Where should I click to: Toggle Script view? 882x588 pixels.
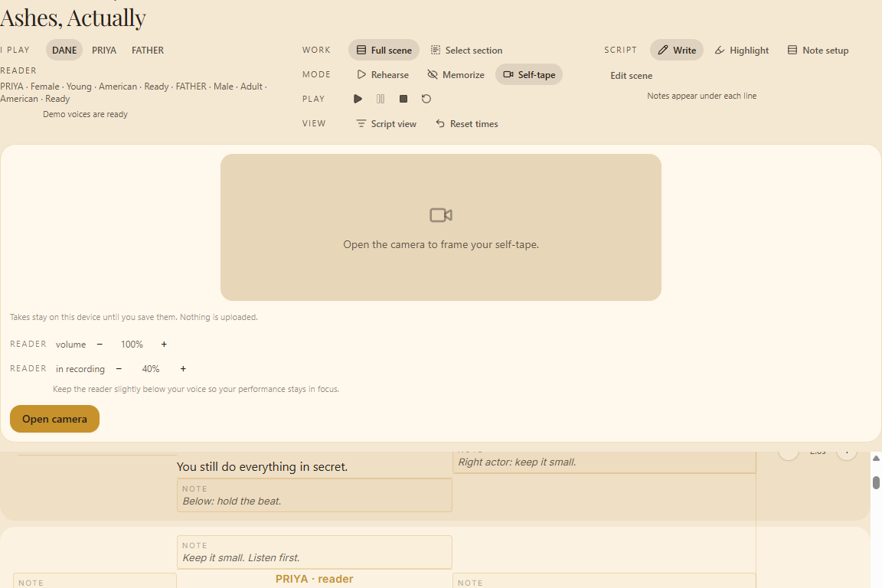click(x=386, y=124)
